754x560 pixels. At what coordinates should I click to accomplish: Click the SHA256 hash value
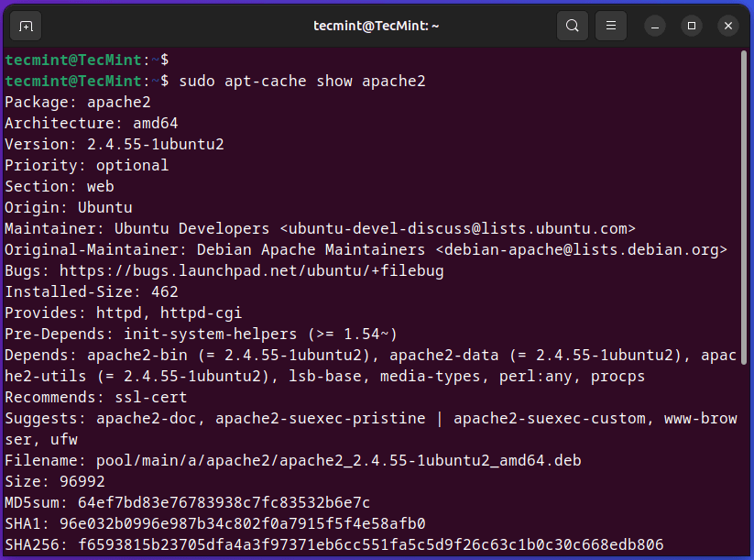click(x=371, y=545)
